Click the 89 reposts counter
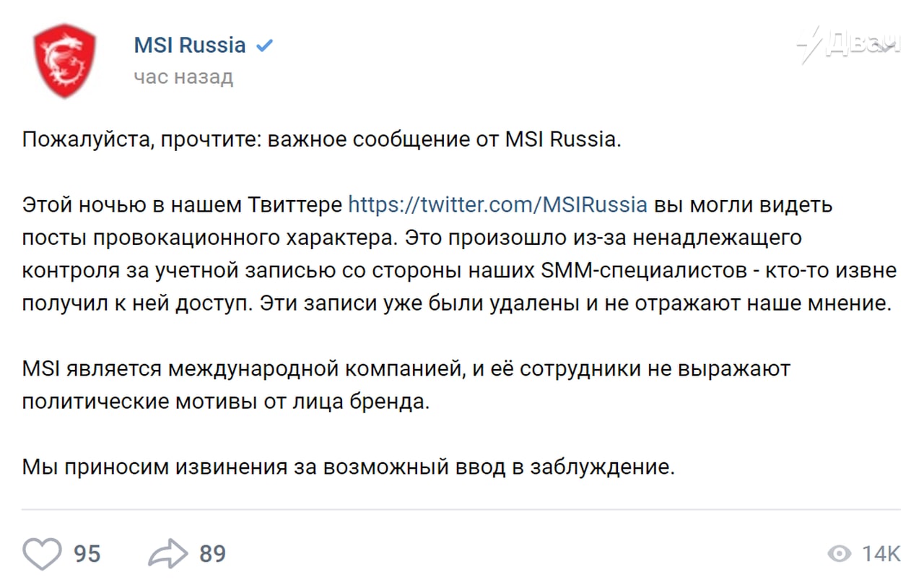This screenshot has height=588, width=924. pos(213,554)
